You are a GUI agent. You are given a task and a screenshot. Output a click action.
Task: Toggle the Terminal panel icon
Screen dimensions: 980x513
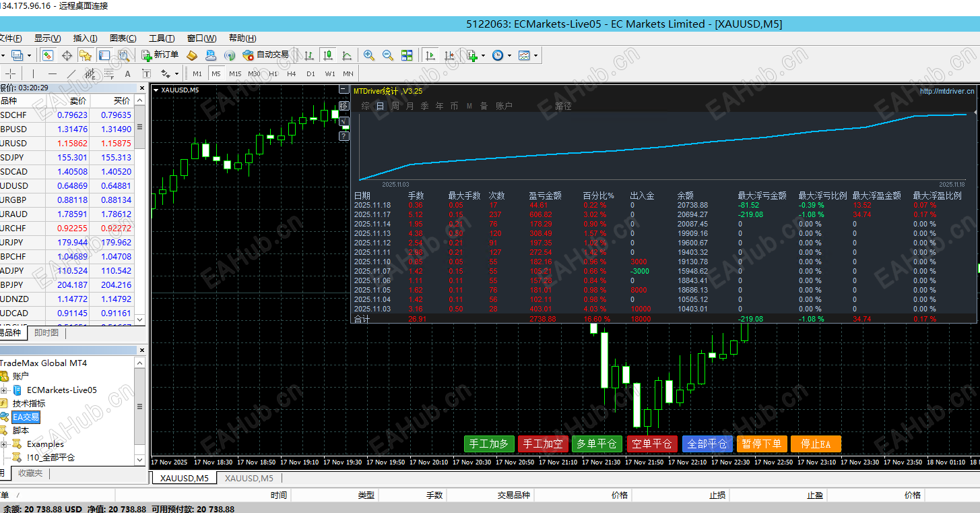(104, 55)
